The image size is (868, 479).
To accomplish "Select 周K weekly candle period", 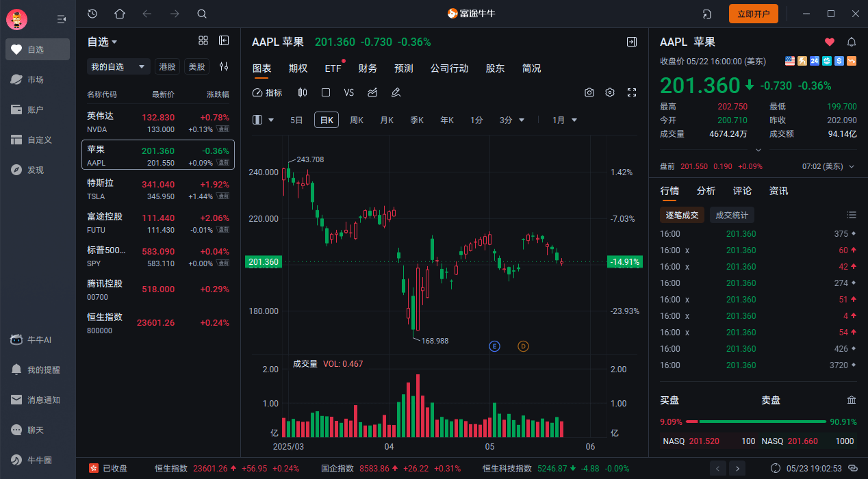I will pos(357,120).
